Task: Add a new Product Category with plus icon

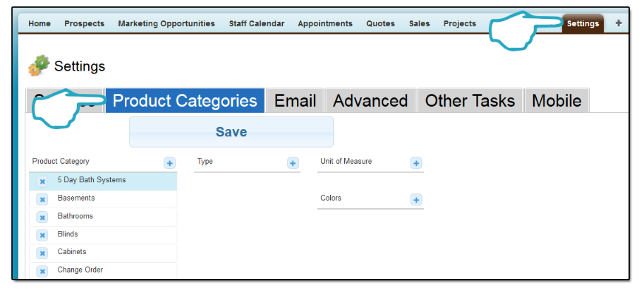Action: [x=169, y=163]
